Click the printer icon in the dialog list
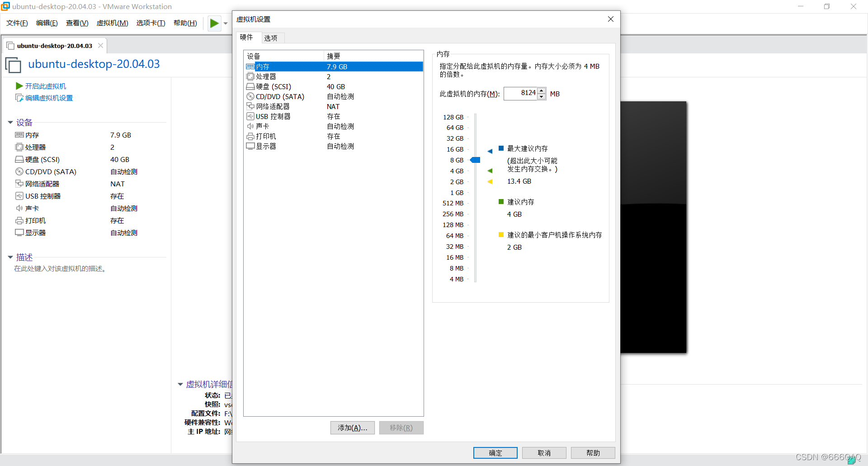 click(250, 136)
